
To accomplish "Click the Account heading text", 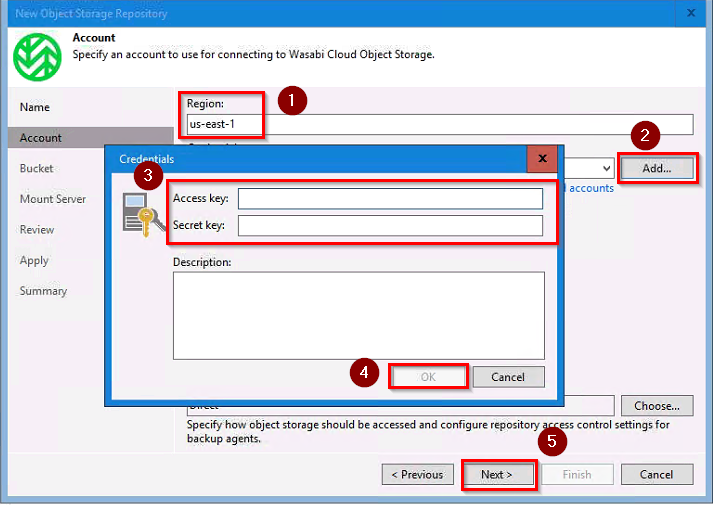I will pos(94,38).
